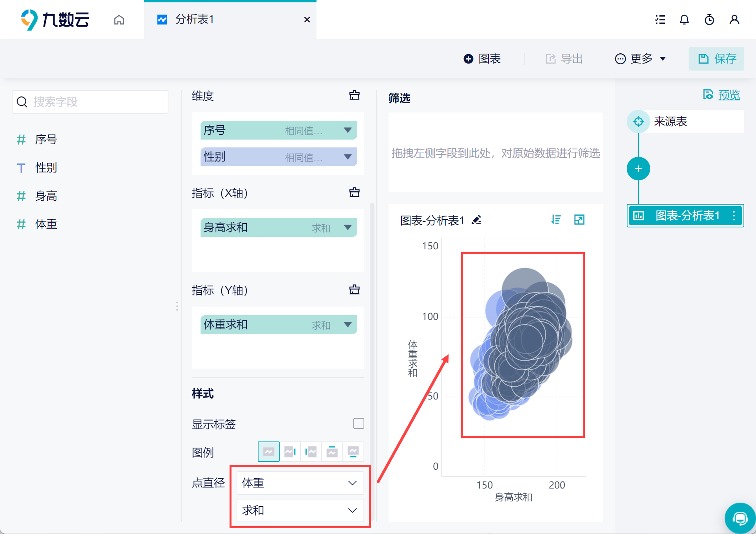Click the chart title edit pencil

click(476, 220)
